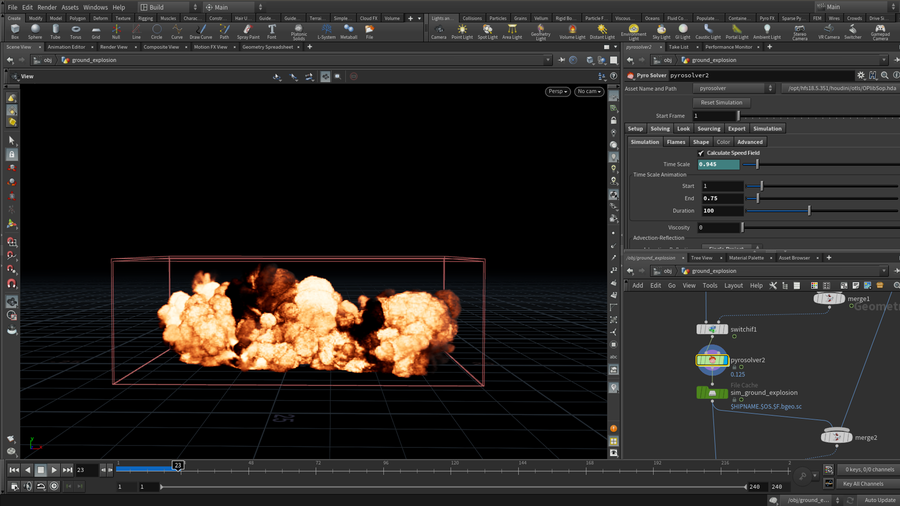Expand the network editor path dropdown
The height and width of the screenshot is (506, 900).
pyautogui.click(x=883, y=271)
